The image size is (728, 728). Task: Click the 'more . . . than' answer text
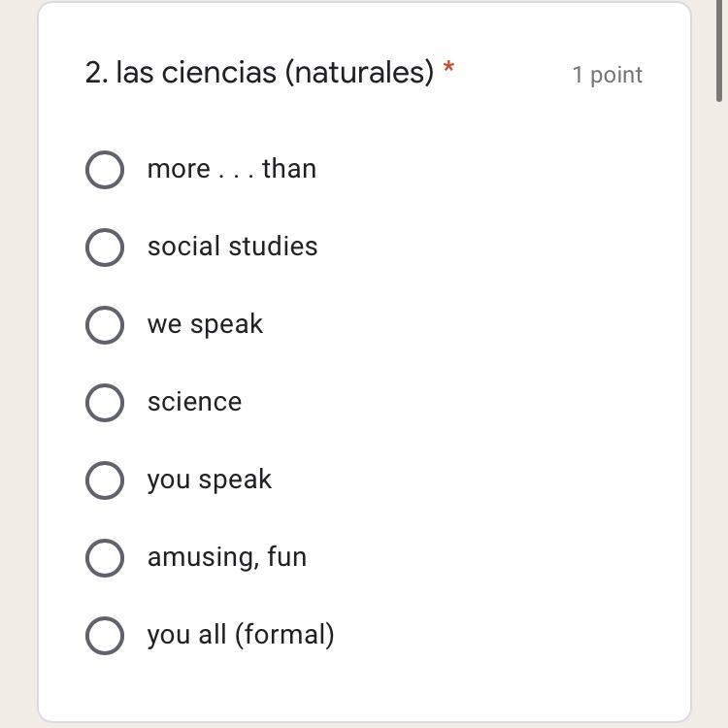tap(231, 169)
